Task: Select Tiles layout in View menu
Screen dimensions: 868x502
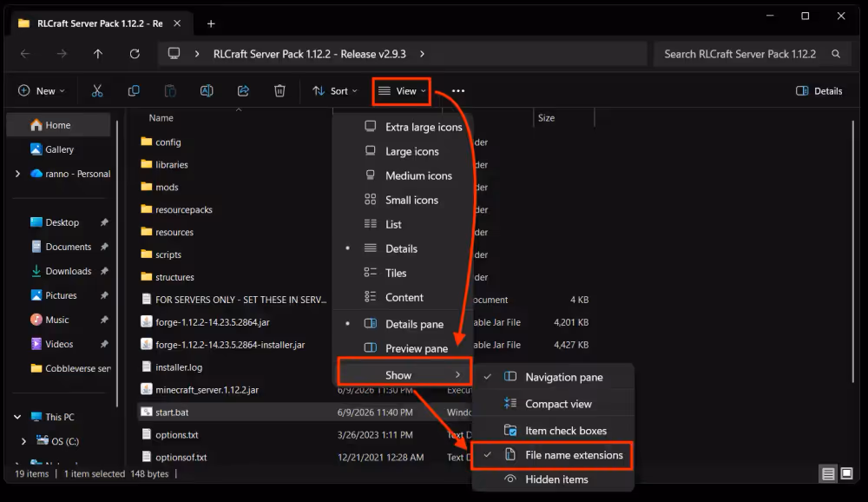Action: [403, 274]
